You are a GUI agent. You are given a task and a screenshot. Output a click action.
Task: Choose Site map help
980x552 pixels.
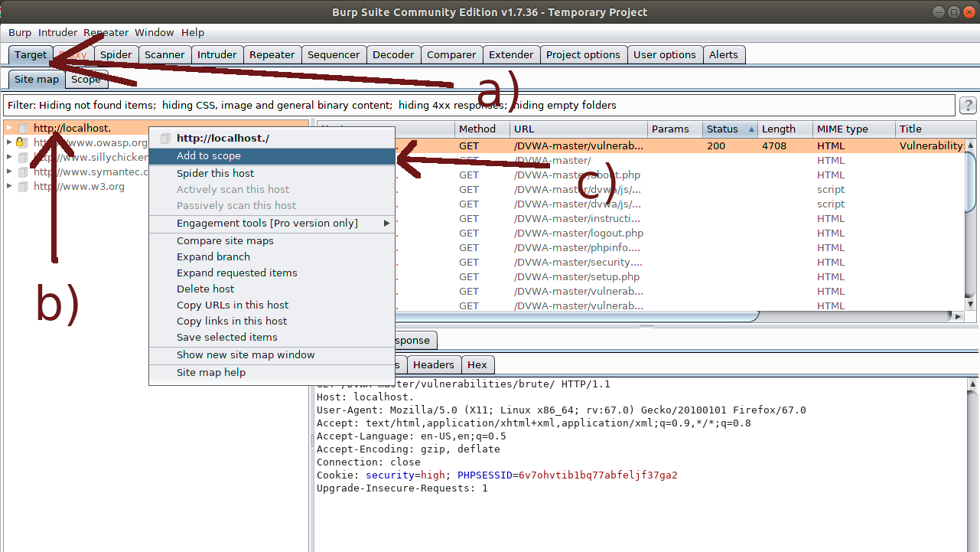click(x=272, y=373)
